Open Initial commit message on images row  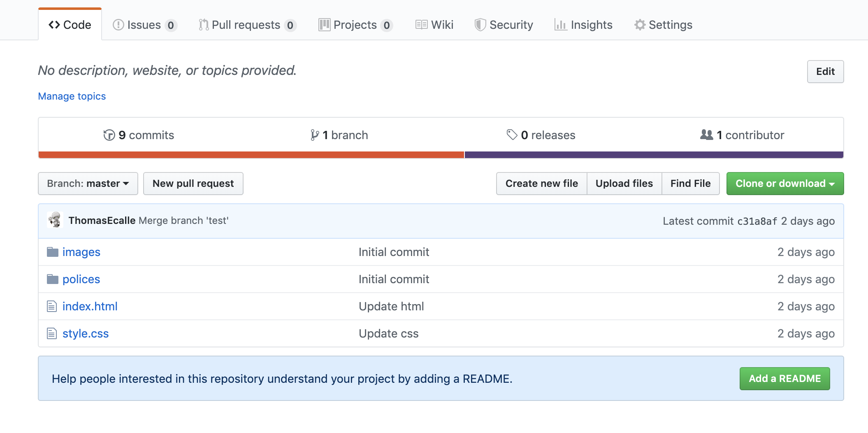[394, 252]
